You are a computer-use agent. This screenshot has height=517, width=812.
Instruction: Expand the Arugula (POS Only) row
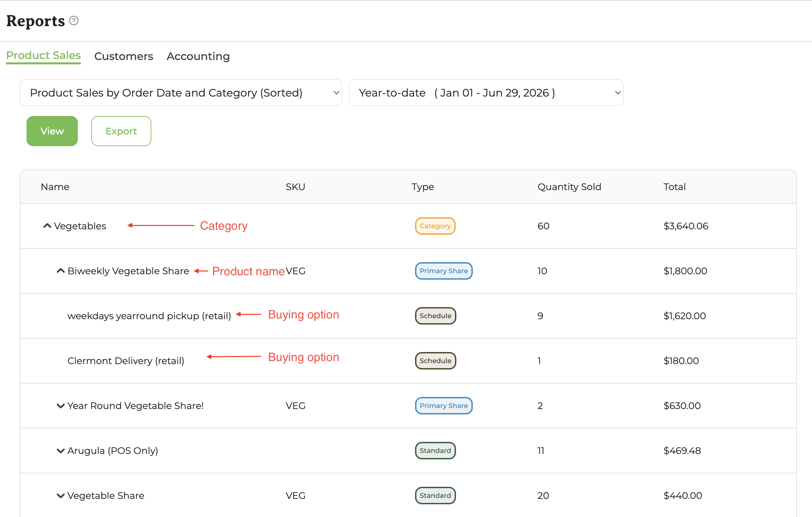[61, 451]
